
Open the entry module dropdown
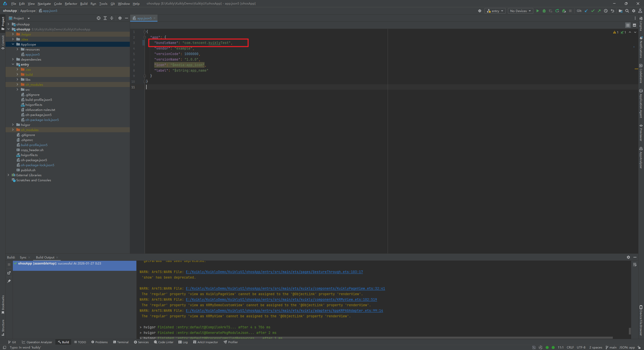point(495,11)
